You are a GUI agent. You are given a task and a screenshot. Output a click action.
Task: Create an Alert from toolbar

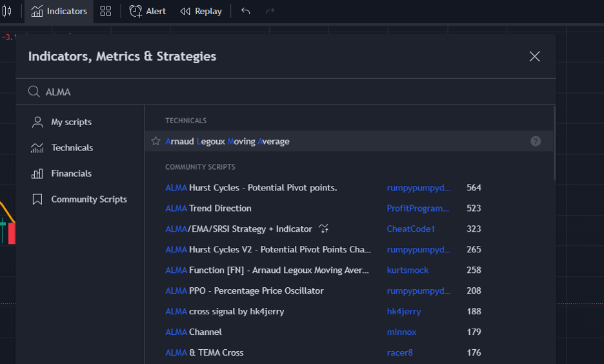point(148,11)
